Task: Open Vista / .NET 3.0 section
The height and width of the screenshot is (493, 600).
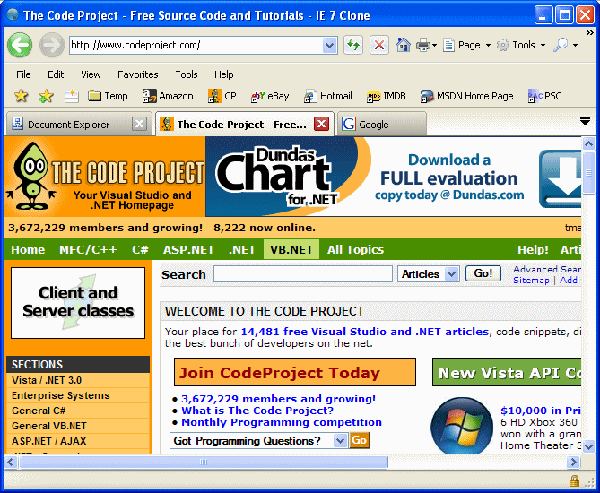Action: tap(78, 380)
